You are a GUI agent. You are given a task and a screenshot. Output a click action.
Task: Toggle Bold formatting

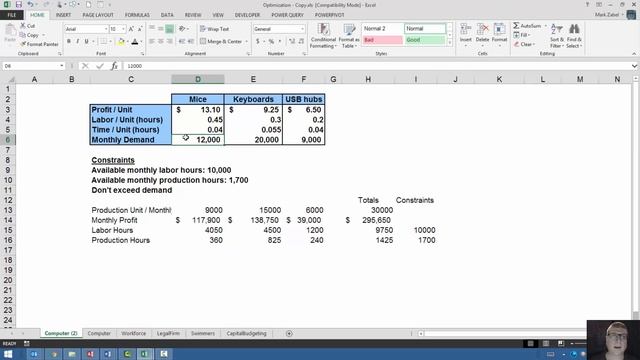click(x=69, y=41)
